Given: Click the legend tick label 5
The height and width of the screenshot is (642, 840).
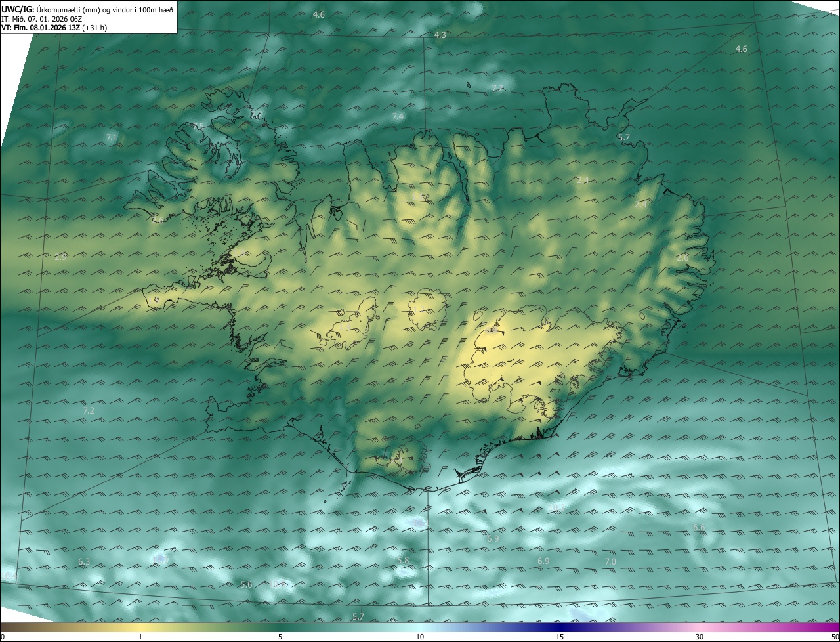Looking at the screenshot, I should (280, 637).
